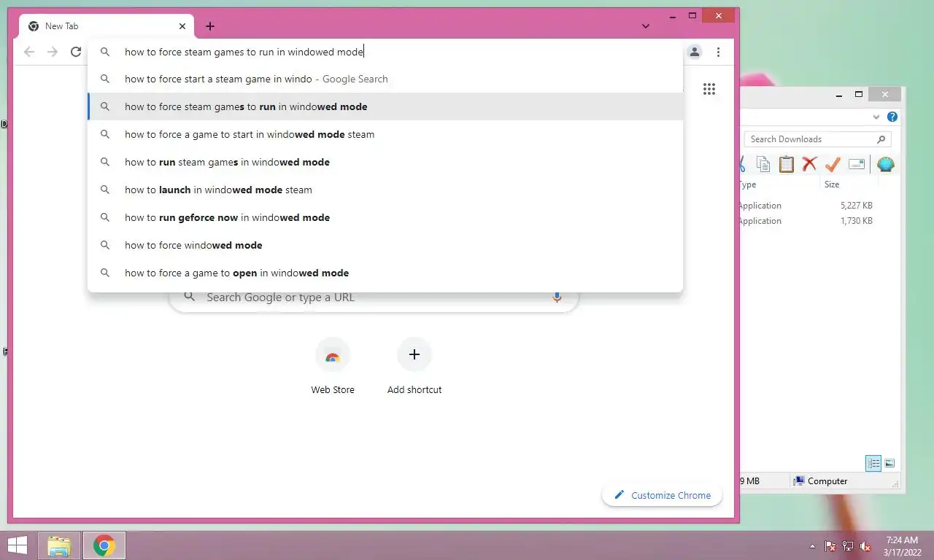Click the orange checkmark icon in Explorer

pos(833,164)
